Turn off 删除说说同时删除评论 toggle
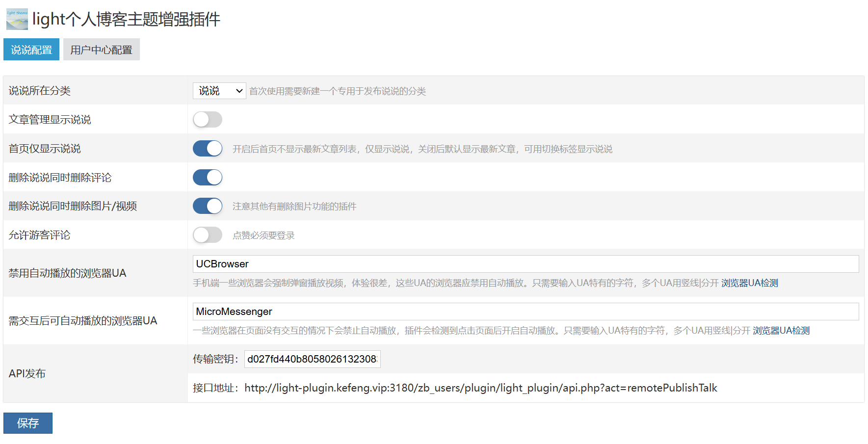The height and width of the screenshot is (444, 868). (208, 177)
